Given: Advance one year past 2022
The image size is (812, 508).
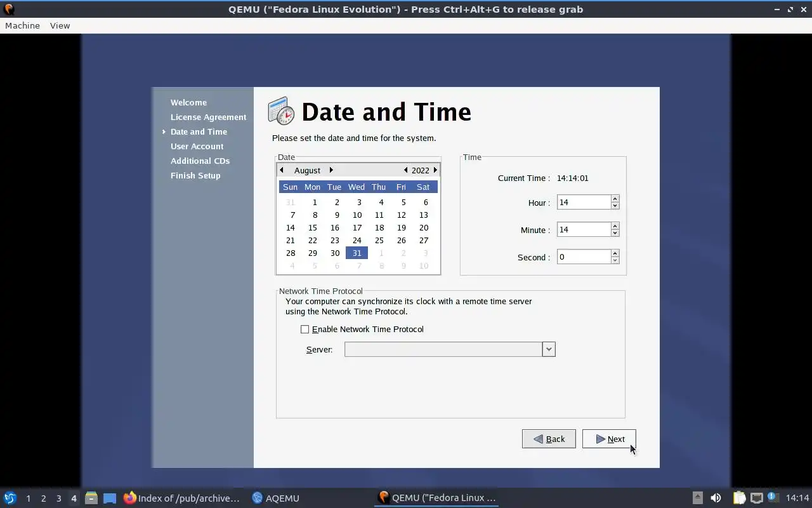Looking at the screenshot, I should pyautogui.click(x=435, y=170).
